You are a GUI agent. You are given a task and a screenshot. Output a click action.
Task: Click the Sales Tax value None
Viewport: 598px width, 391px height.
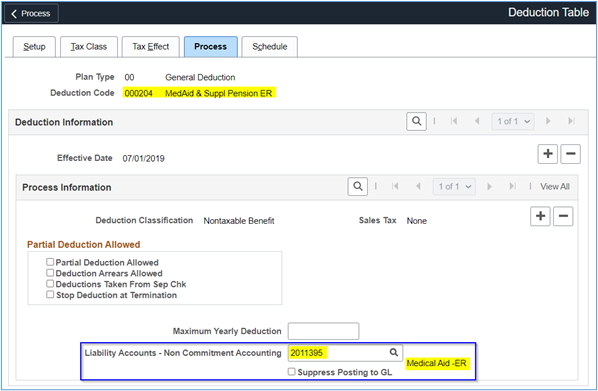pyautogui.click(x=416, y=221)
